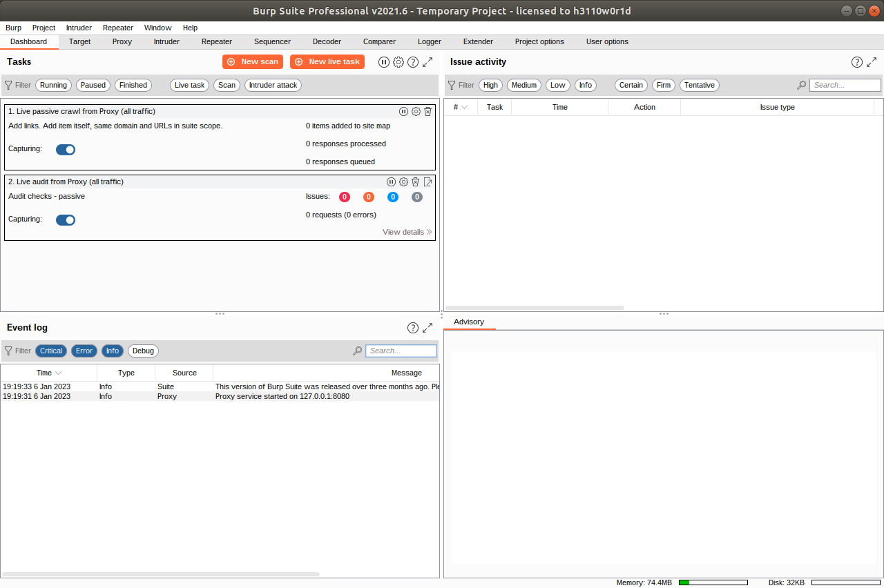Screen dimensions: 884x588
Task: Click red high-severity issues count badge
Action: [x=345, y=197]
